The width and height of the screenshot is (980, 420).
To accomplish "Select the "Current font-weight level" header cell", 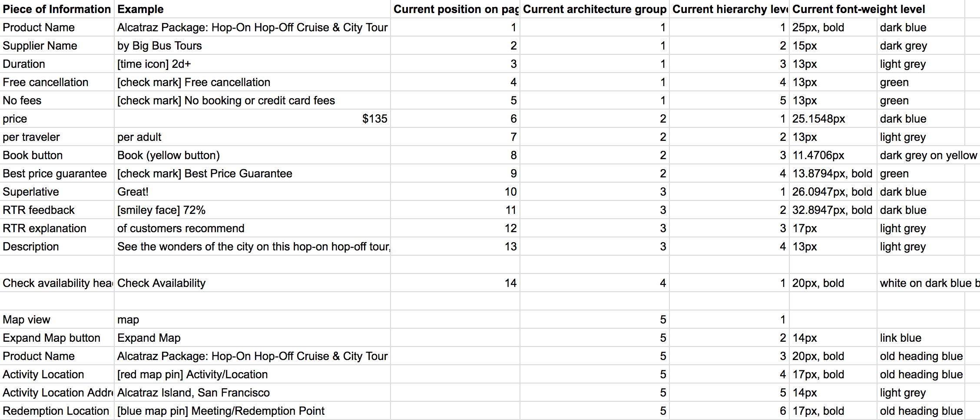I will pos(858,9).
